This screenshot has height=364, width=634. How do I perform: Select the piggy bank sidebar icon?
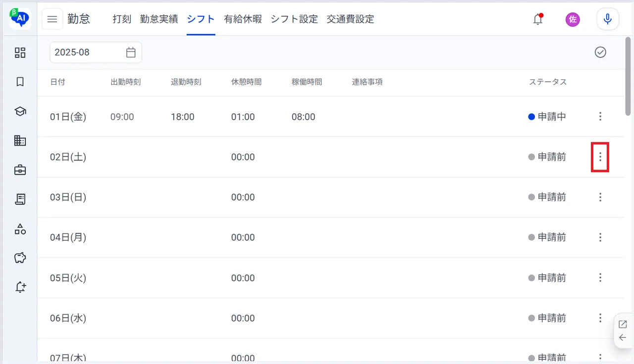point(20,258)
